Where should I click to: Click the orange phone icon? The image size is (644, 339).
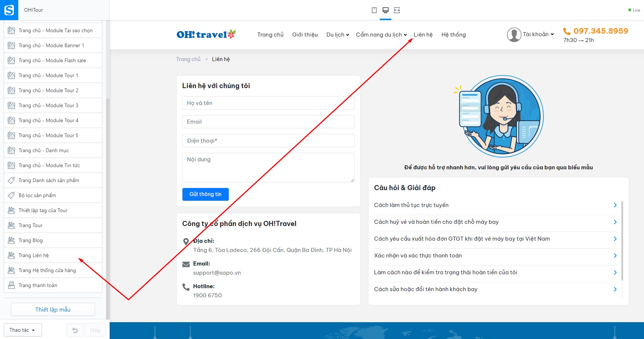pyautogui.click(x=567, y=31)
